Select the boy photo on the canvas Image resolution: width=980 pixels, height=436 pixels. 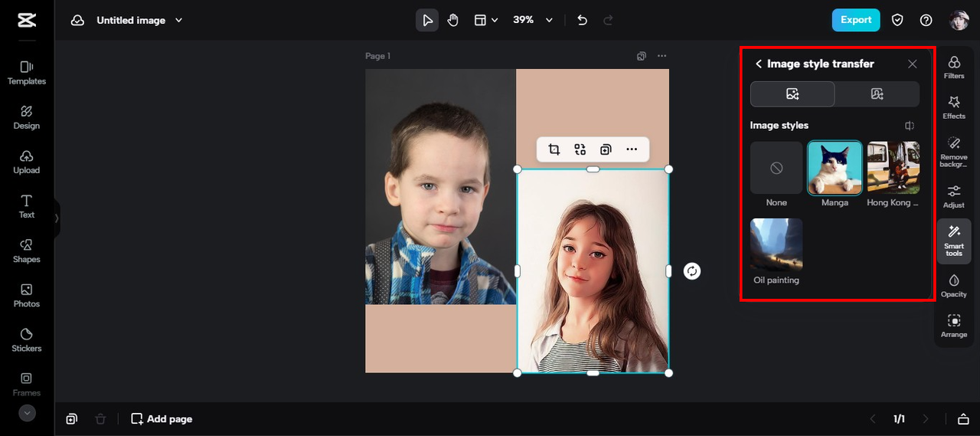coord(440,186)
